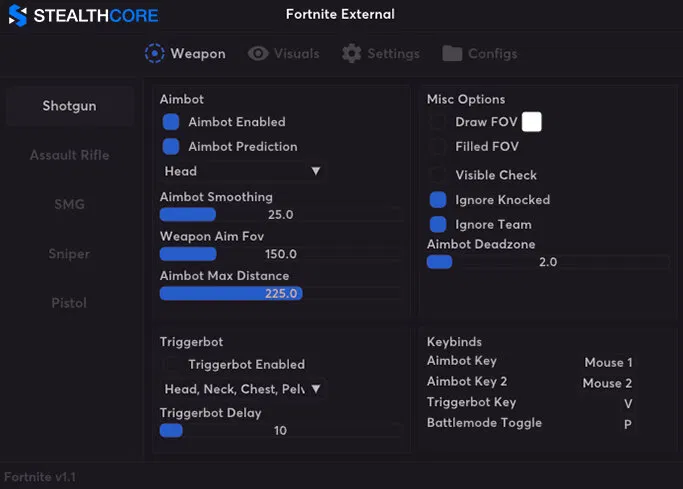Select the Assault Rifle weapon category
Image resolution: width=683 pixels, height=489 pixels.
[x=69, y=155]
